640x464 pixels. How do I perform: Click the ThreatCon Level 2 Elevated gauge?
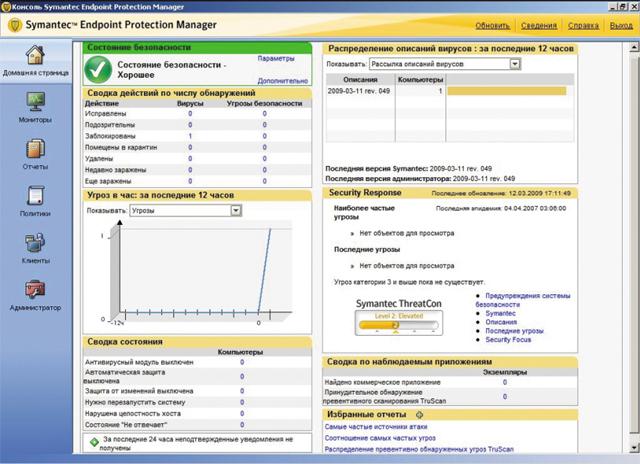point(398,323)
